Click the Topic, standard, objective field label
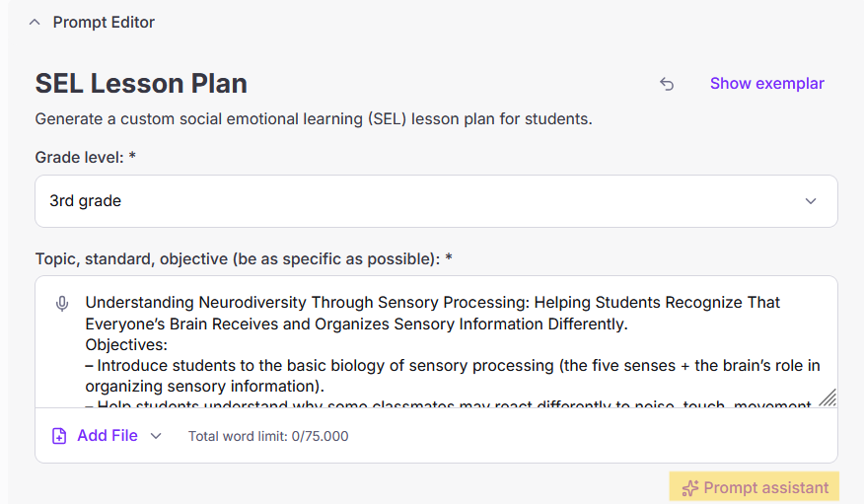The image size is (864, 504). pyautogui.click(x=244, y=259)
